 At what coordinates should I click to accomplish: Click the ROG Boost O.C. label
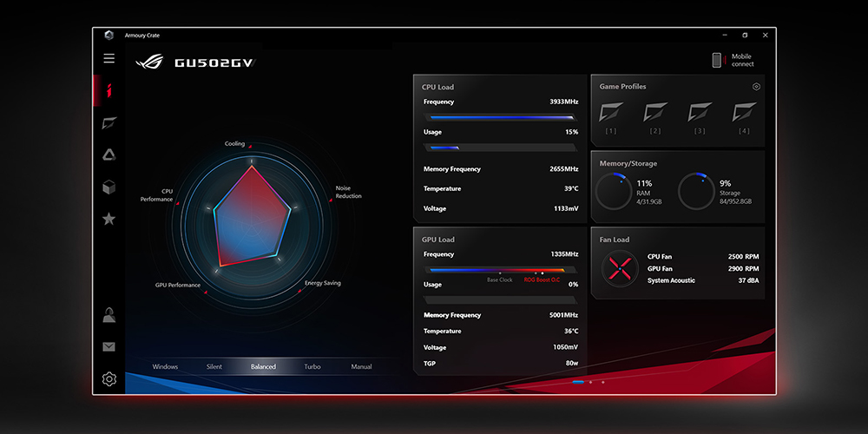[542, 280]
